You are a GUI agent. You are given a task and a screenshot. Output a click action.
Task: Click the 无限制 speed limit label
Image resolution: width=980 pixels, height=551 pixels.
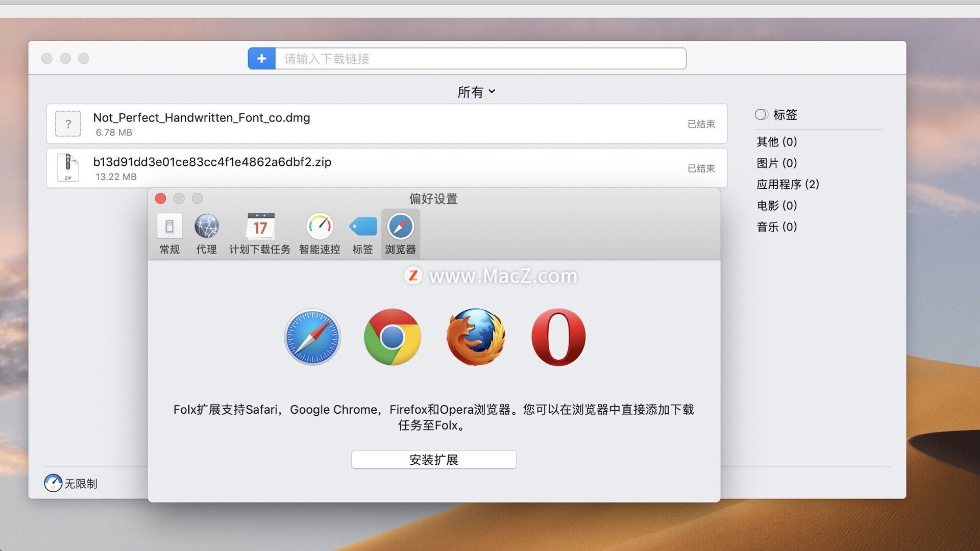pos(81,484)
